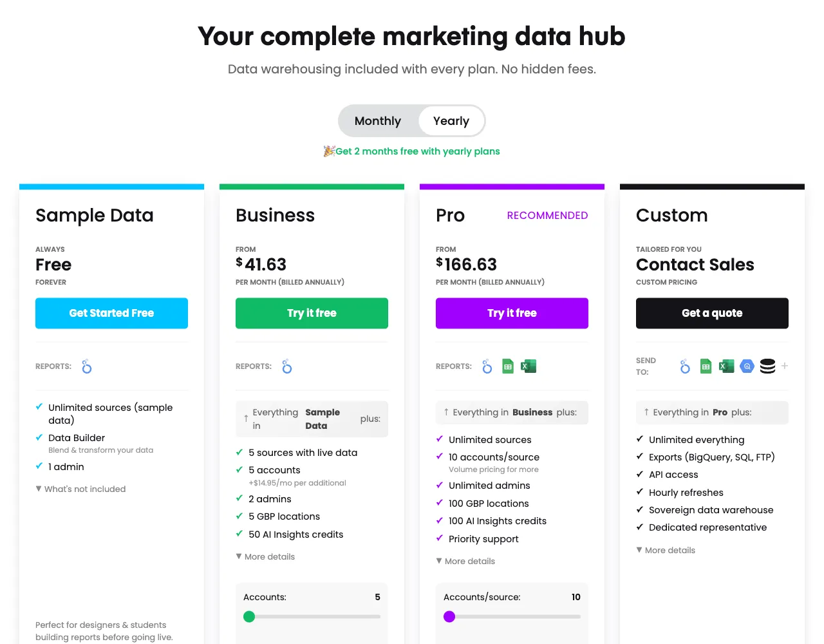Select the plus icon next to Custom destinations
The image size is (824, 644).
[x=786, y=366]
